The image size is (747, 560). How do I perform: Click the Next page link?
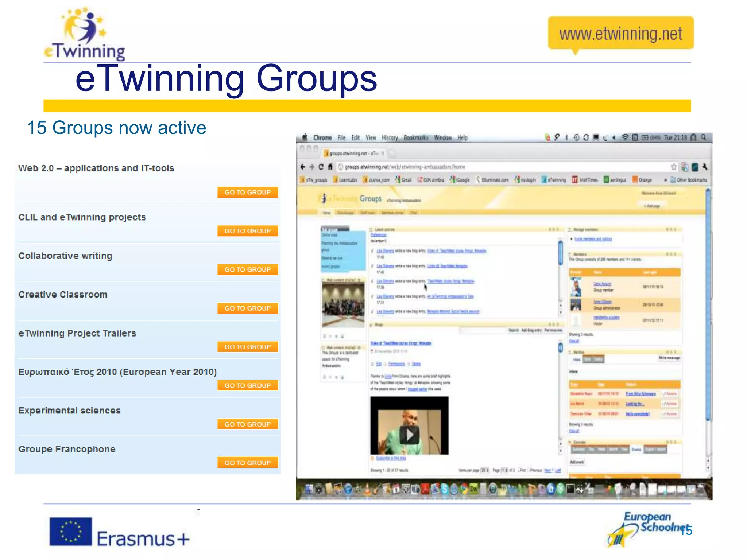pos(547,470)
